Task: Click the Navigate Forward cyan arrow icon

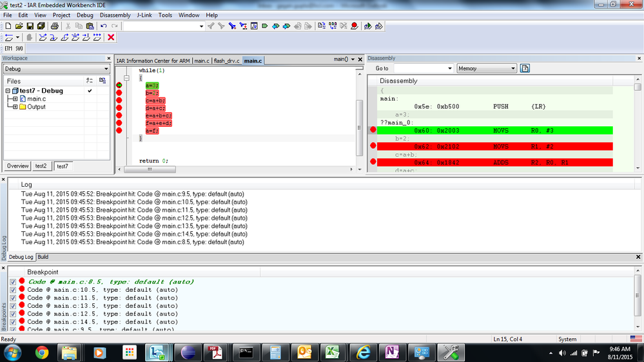Action: [x=287, y=26]
